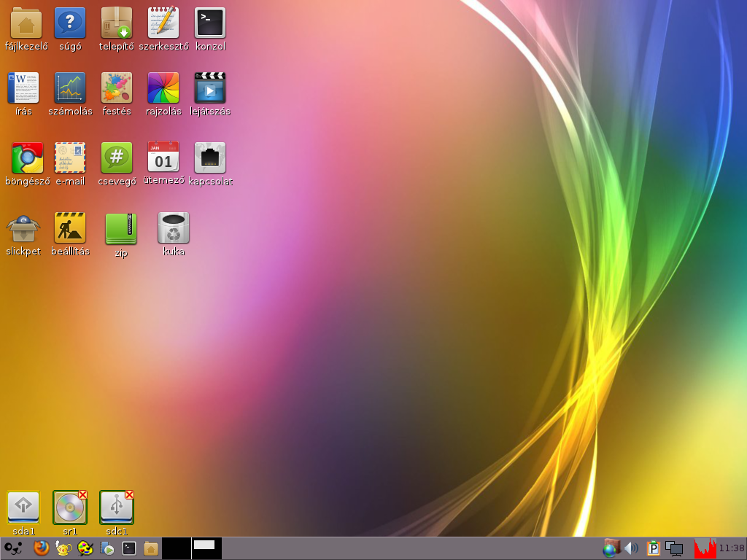Unmount sdc1 via its red X
This screenshot has height=560, width=747.
tap(130, 495)
